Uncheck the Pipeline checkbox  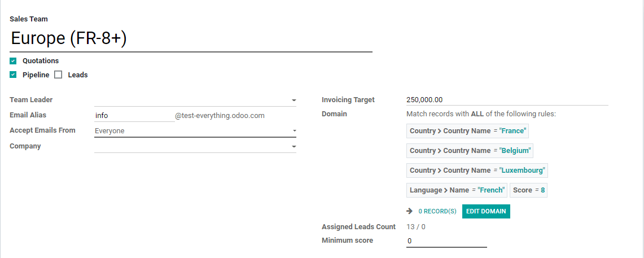click(x=13, y=75)
